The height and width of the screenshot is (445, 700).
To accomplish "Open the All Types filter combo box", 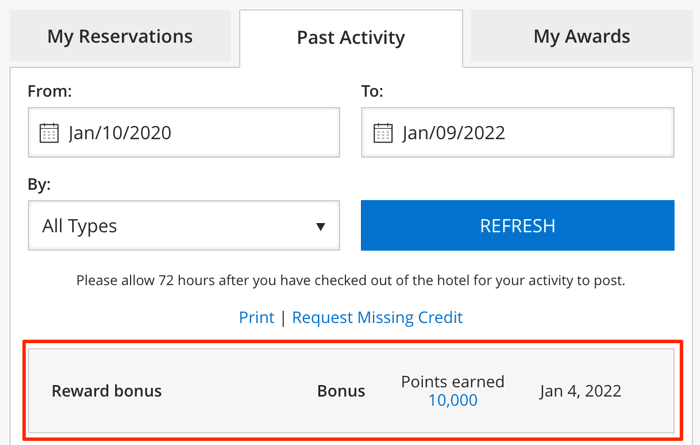I will tap(184, 225).
